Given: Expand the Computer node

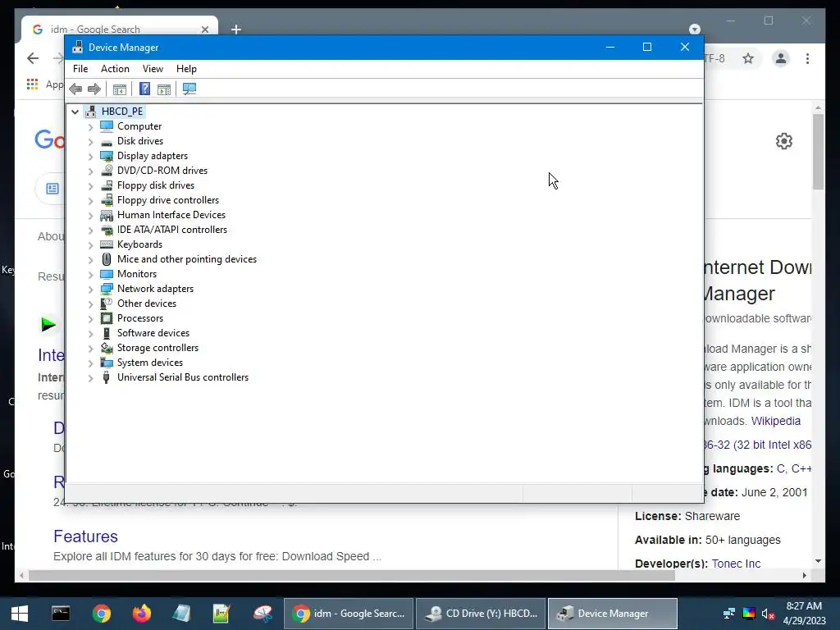Looking at the screenshot, I should click(x=90, y=126).
